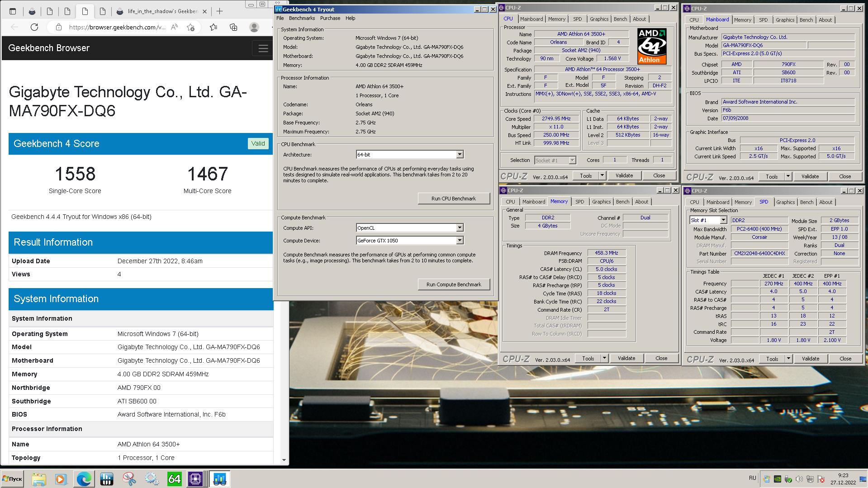Image resolution: width=868 pixels, height=488 pixels.
Task: Open Compute Device GeForce GTX 1050 dropdown
Action: click(460, 241)
